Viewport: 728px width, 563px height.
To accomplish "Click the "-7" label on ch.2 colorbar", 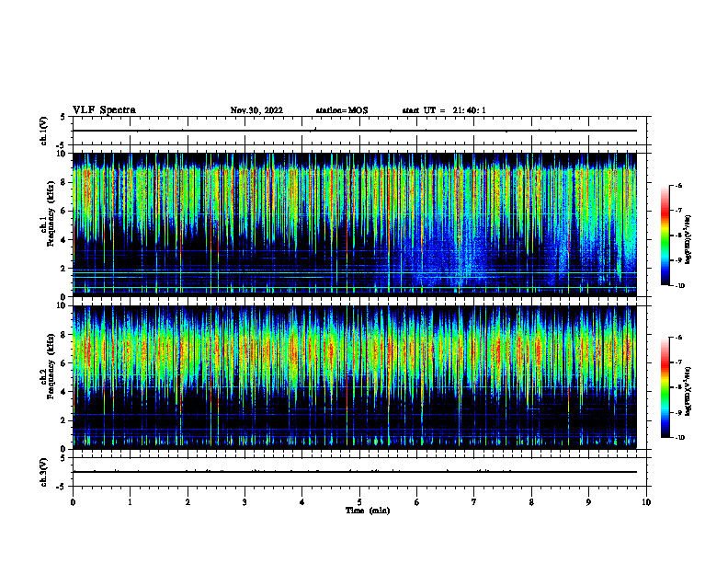I will 677,362.
